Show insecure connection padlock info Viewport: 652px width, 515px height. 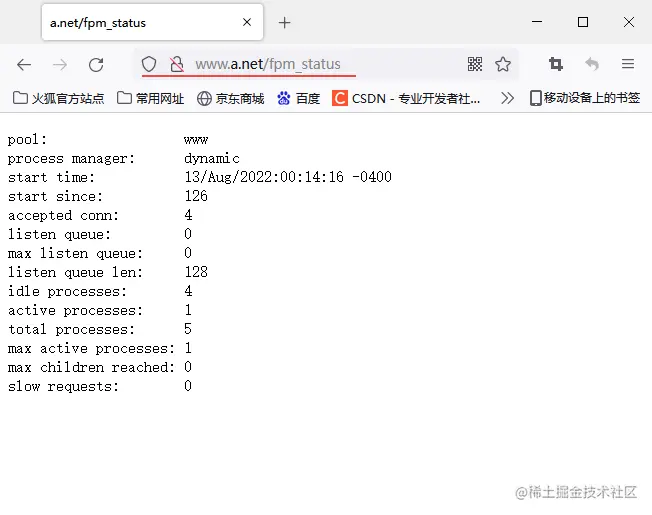(177, 64)
